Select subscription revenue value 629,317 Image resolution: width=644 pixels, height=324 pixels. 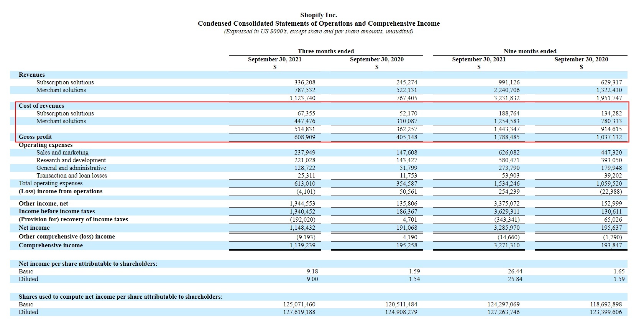[611, 82]
